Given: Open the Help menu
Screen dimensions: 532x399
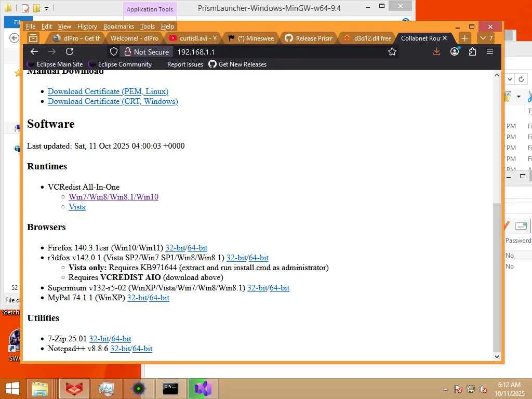Looking at the screenshot, I should (167, 26).
